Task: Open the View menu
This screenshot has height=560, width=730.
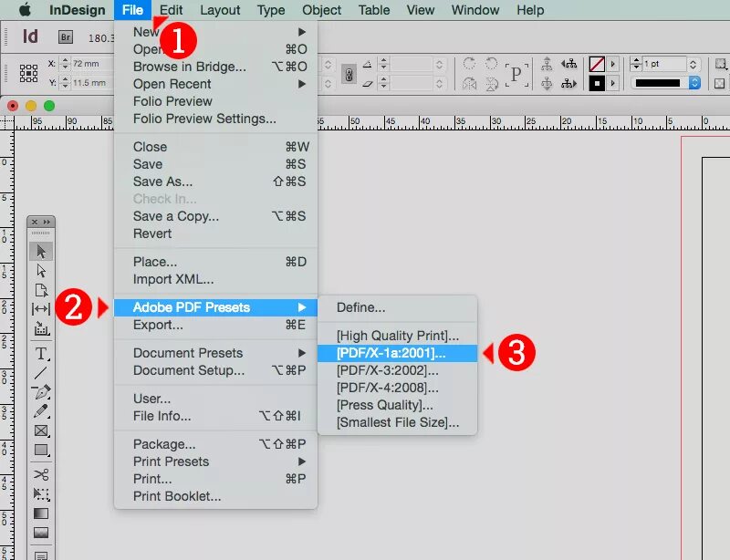Action: (421, 10)
